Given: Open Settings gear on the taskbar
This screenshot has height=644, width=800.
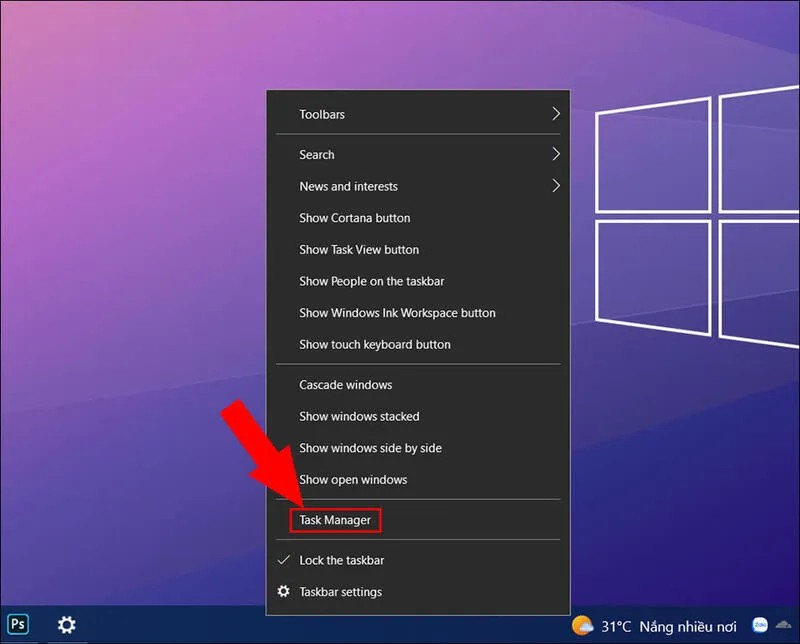Looking at the screenshot, I should pos(66,625).
